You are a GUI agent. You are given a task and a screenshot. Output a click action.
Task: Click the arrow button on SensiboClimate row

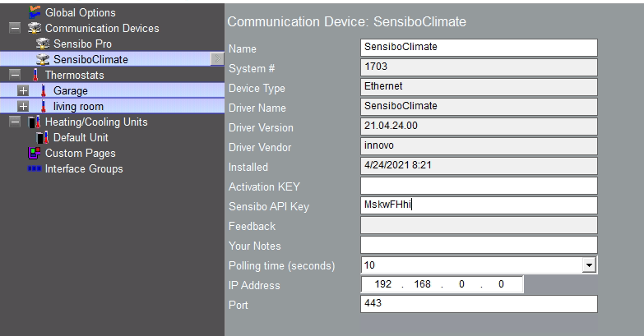(217, 59)
